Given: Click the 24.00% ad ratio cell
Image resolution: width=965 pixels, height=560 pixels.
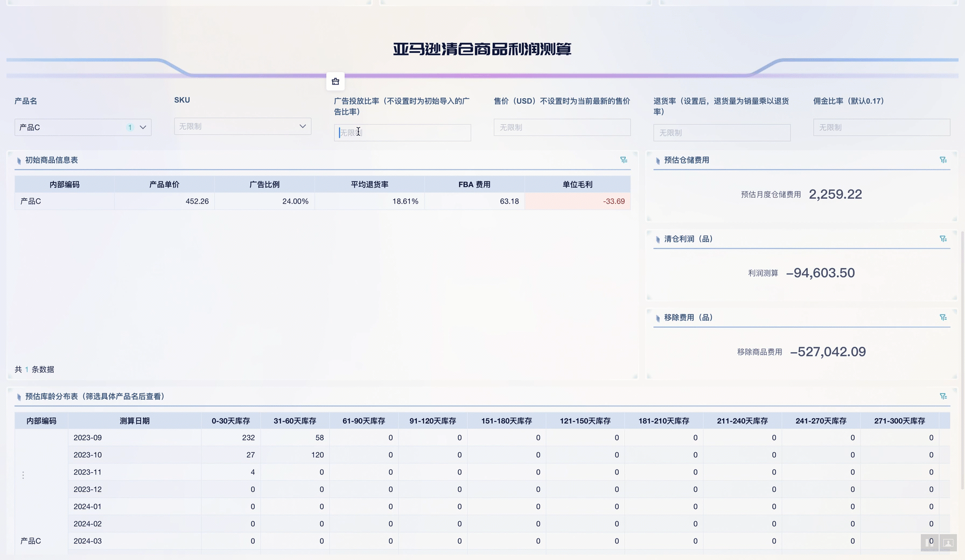Looking at the screenshot, I should (264, 201).
